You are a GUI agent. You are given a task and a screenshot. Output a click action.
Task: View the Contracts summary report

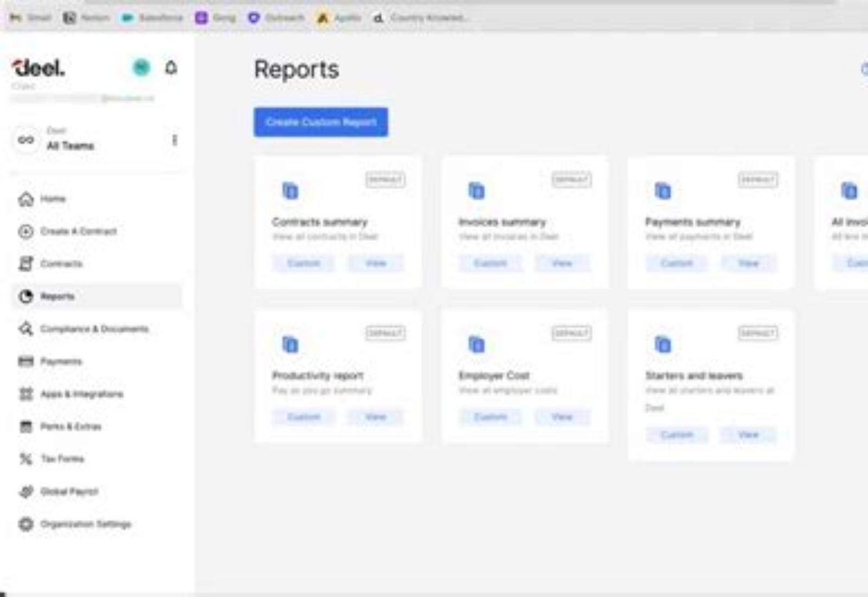tap(375, 263)
